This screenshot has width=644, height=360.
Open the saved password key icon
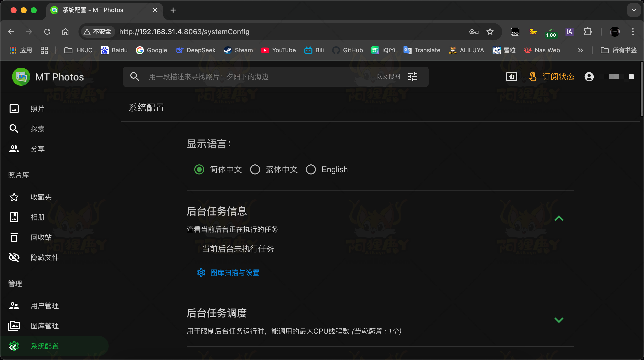(x=474, y=32)
